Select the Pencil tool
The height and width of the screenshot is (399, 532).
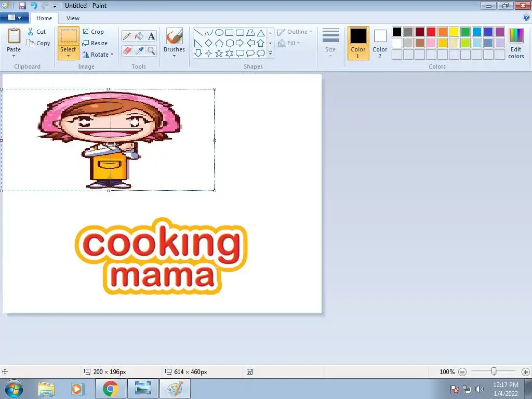coord(127,36)
